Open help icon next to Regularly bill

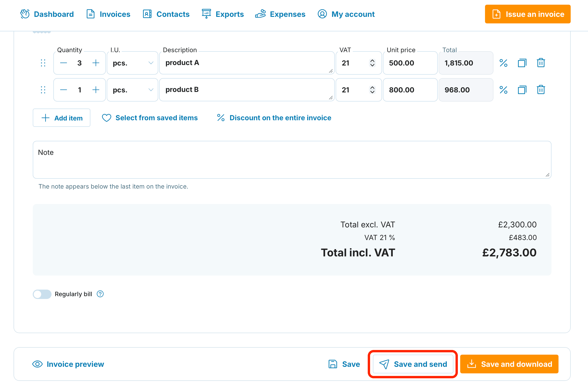(x=100, y=294)
